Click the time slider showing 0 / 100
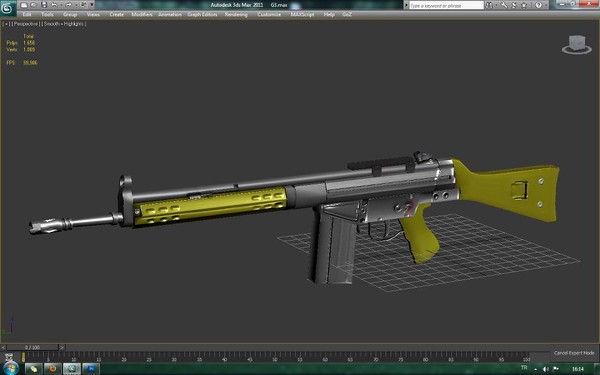The width and height of the screenshot is (600, 375). pyautogui.click(x=33, y=347)
